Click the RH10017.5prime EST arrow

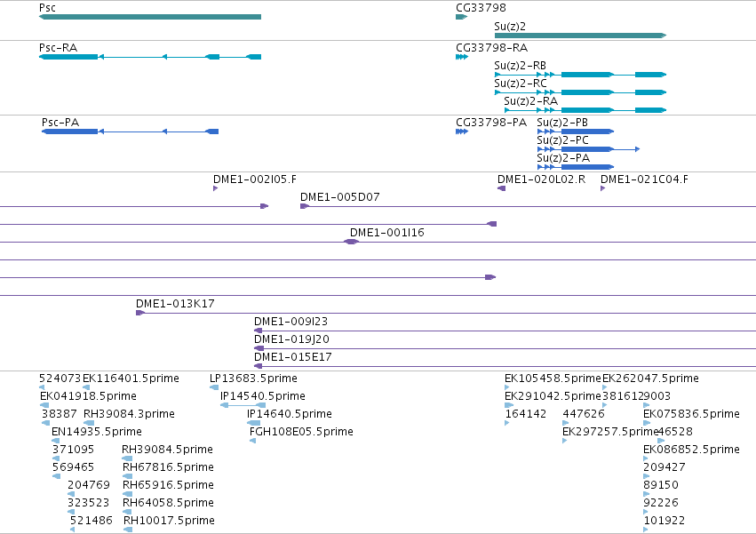(x=128, y=530)
